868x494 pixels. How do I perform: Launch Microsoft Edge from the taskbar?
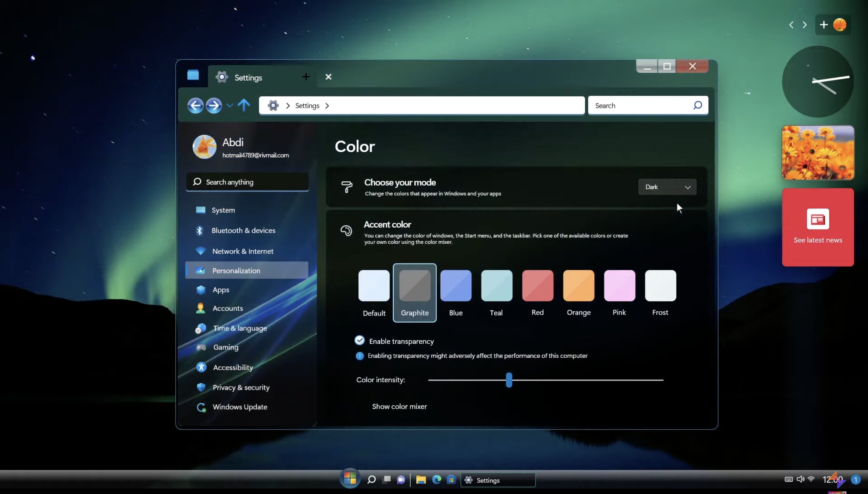point(436,479)
